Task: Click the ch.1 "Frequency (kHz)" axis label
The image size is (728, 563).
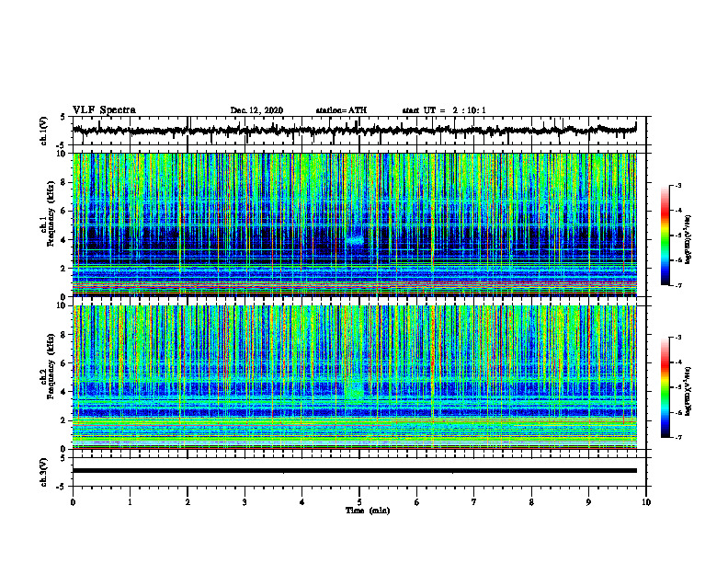Action: click(x=51, y=213)
